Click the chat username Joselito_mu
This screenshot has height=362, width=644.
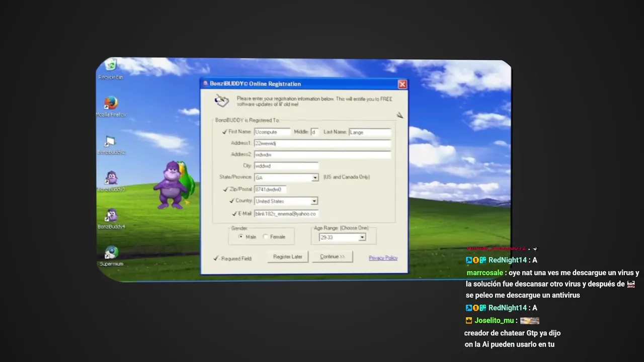click(x=494, y=320)
